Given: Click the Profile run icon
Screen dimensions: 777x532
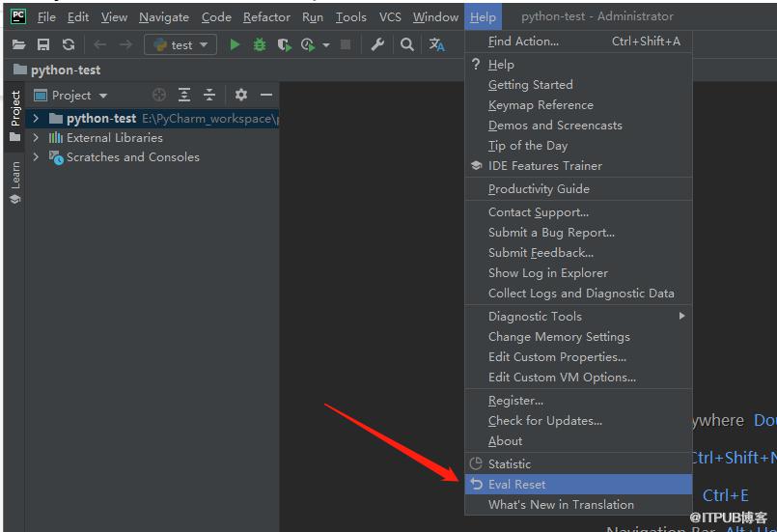Looking at the screenshot, I should point(308,45).
